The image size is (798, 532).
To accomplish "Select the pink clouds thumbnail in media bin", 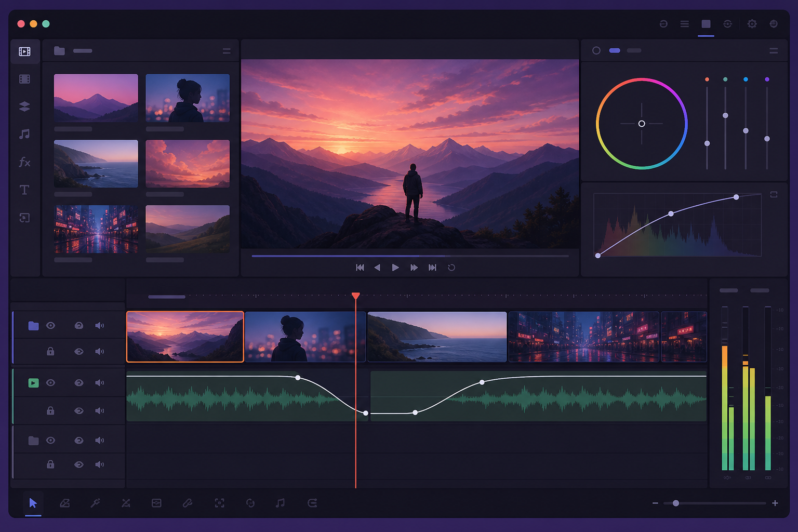I will (188, 164).
